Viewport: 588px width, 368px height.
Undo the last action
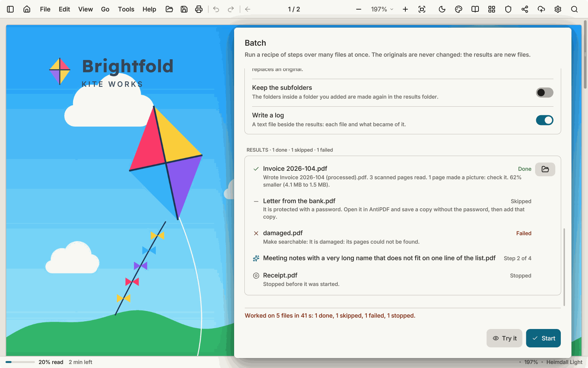click(x=216, y=9)
